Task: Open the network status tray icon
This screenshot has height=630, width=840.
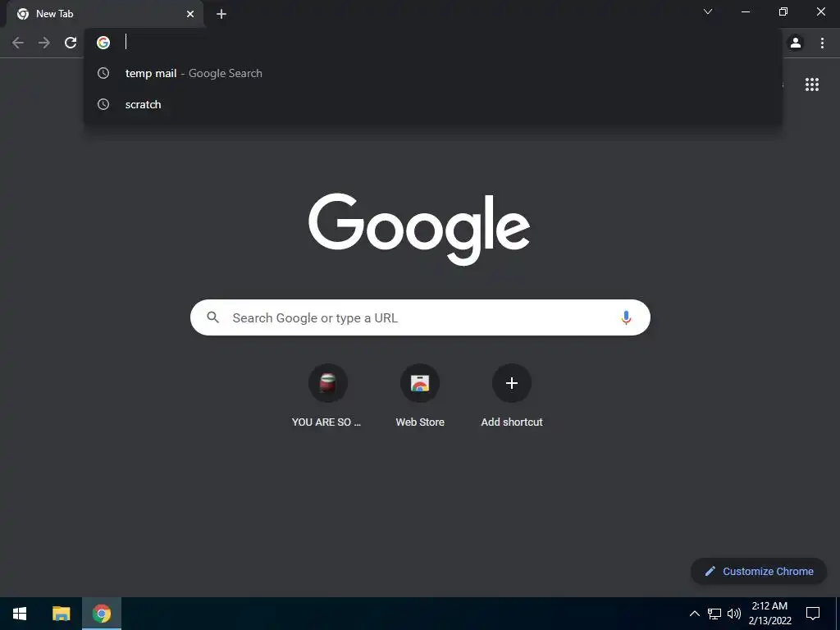Action: tap(714, 614)
